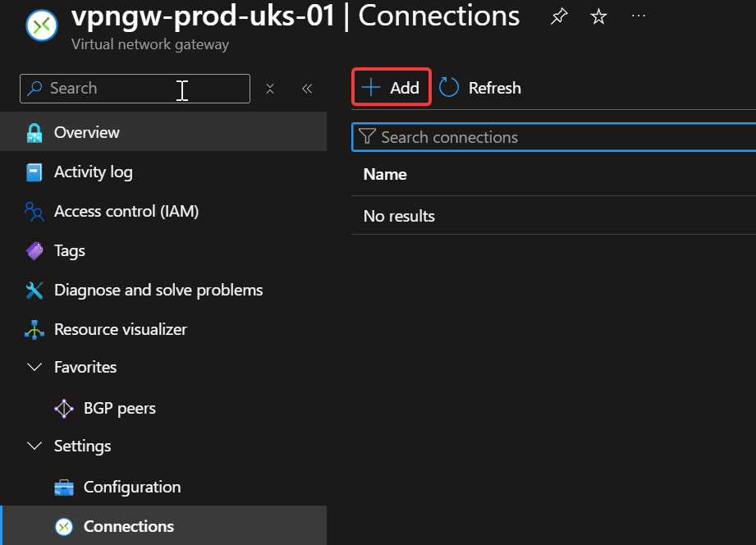Click the plus icon to add connection
The height and width of the screenshot is (545, 756).
point(371,87)
